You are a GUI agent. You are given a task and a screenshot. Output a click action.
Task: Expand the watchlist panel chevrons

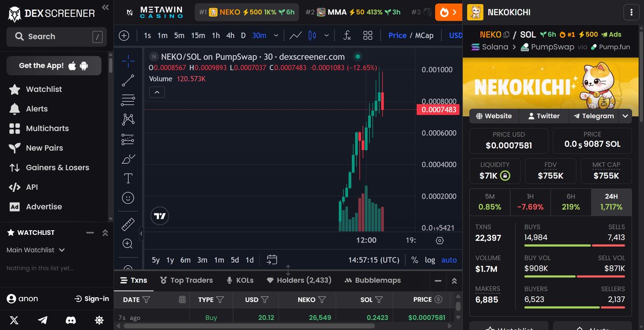[105, 233]
